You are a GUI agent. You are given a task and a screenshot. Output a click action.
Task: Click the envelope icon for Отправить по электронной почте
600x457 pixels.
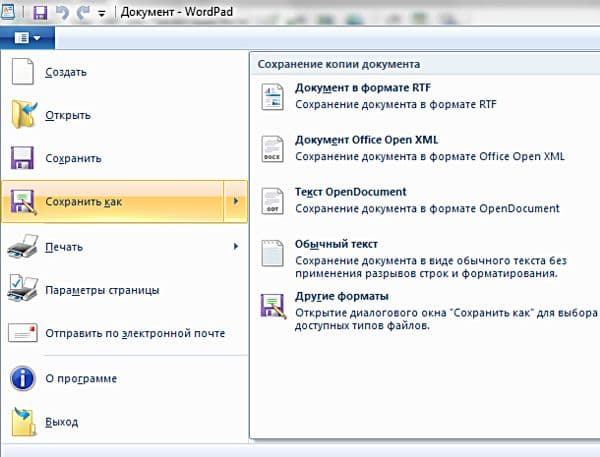[23, 333]
